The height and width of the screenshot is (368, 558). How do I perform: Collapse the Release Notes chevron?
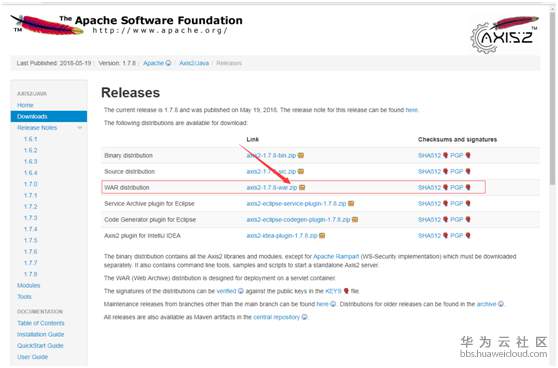[80, 127]
